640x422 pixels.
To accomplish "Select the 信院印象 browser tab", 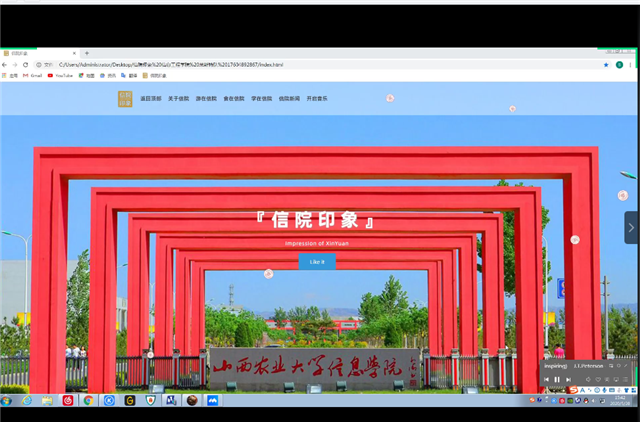I will [x=39, y=53].
